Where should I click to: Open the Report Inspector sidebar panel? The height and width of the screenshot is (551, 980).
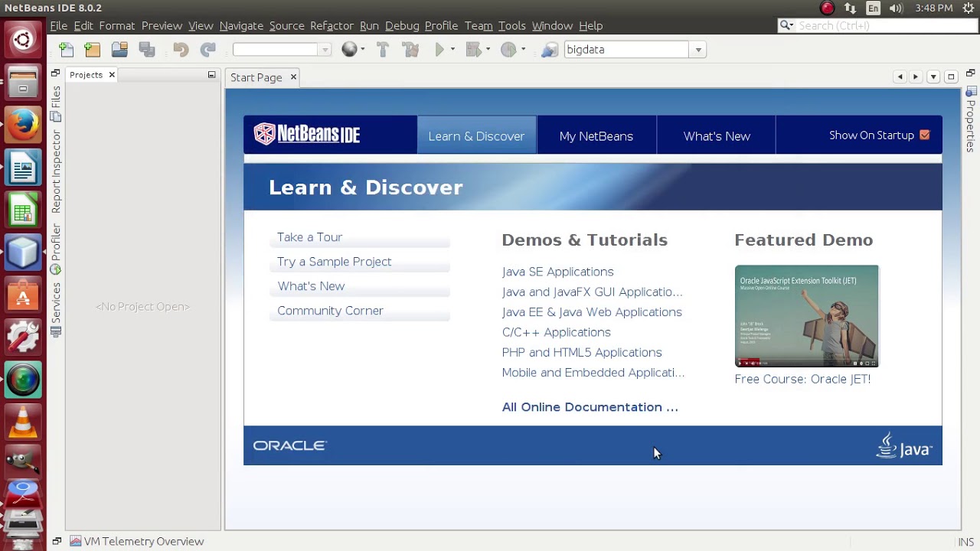[56, 171]
